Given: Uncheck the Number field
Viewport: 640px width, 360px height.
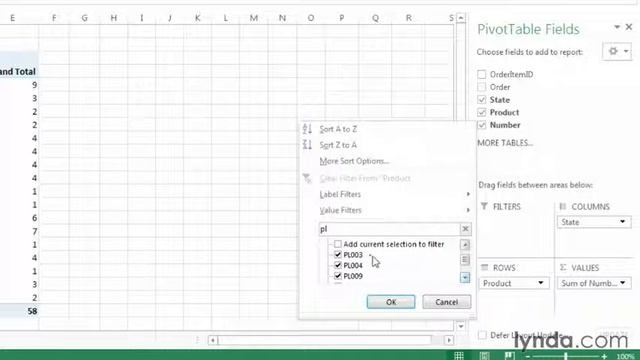Looking at the screenshot, I should pos(482,125).
